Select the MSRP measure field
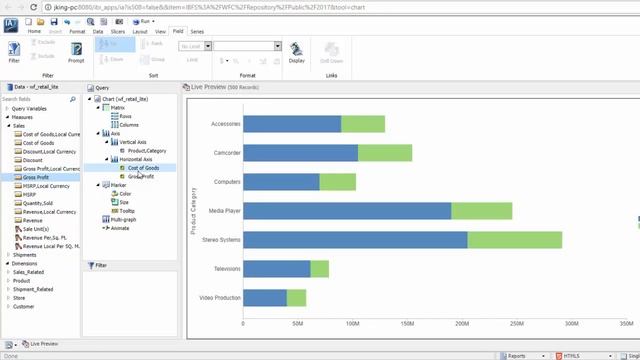 [29, 194]
